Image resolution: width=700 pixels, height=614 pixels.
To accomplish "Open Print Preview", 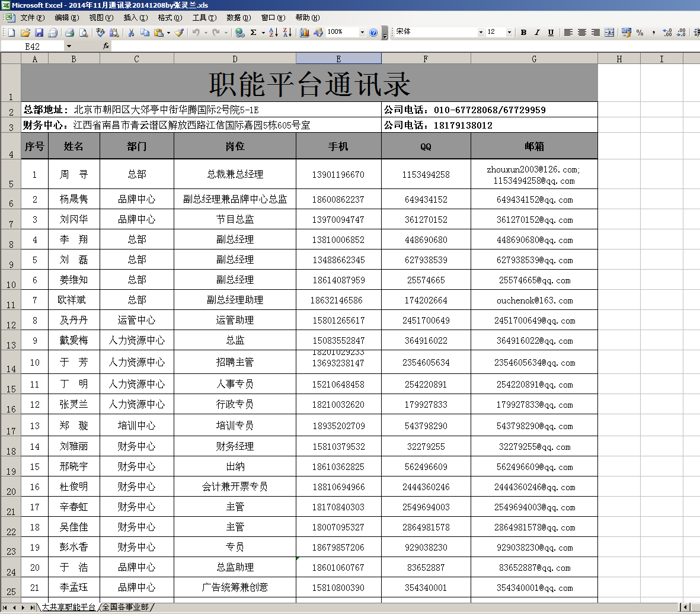I will pyautogui.click(x=83, y=32).
